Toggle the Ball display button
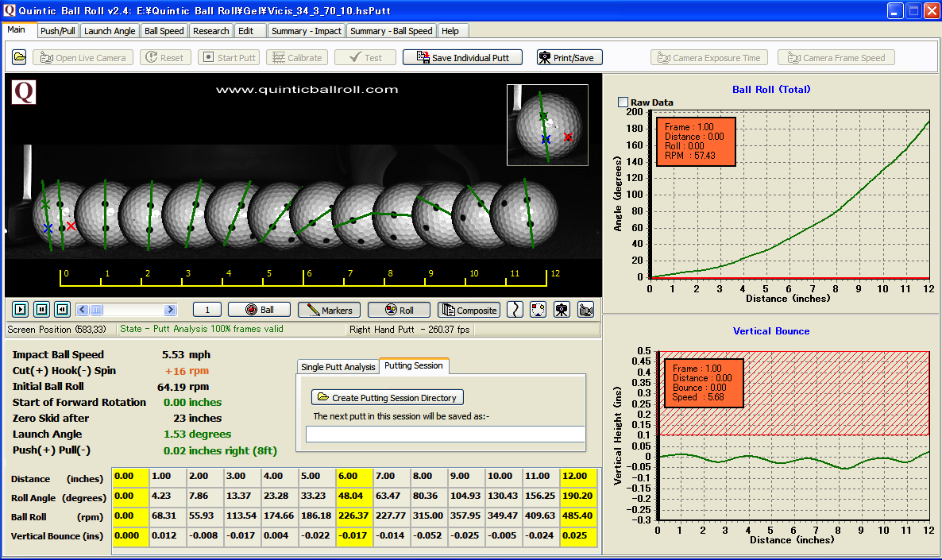Image resolution: width=942 pixels, height=560 pixels. [x=259, y=310]
